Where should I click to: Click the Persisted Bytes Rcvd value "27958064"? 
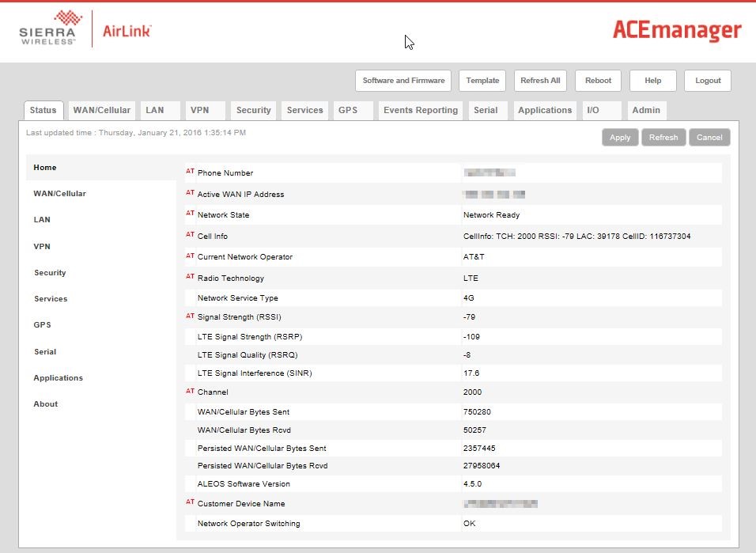pos(481,466)
